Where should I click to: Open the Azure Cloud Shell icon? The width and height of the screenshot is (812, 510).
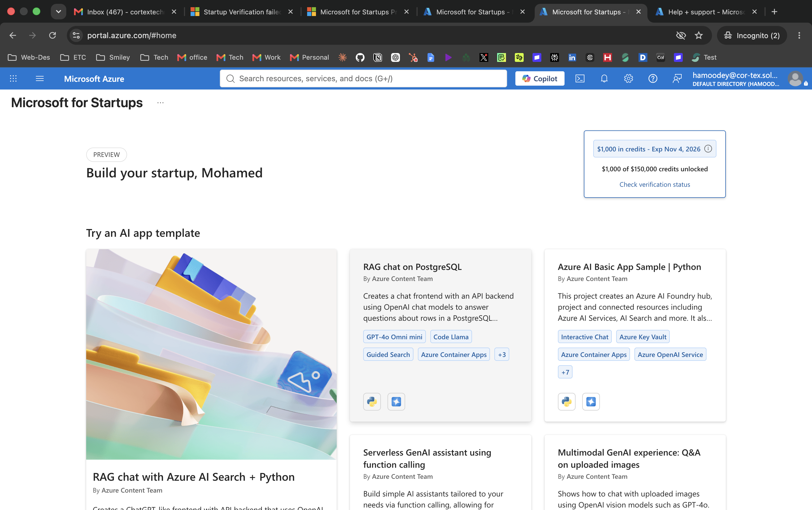580,78
